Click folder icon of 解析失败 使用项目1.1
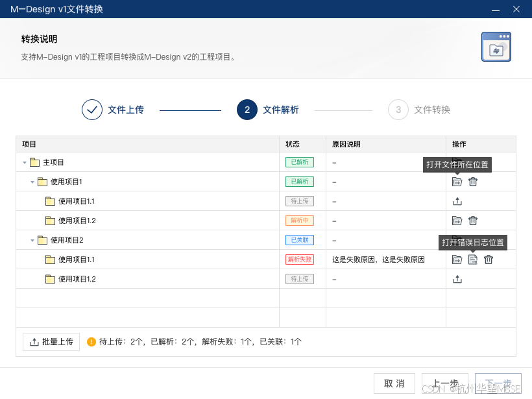532x399 pixels. click(50, 260)
